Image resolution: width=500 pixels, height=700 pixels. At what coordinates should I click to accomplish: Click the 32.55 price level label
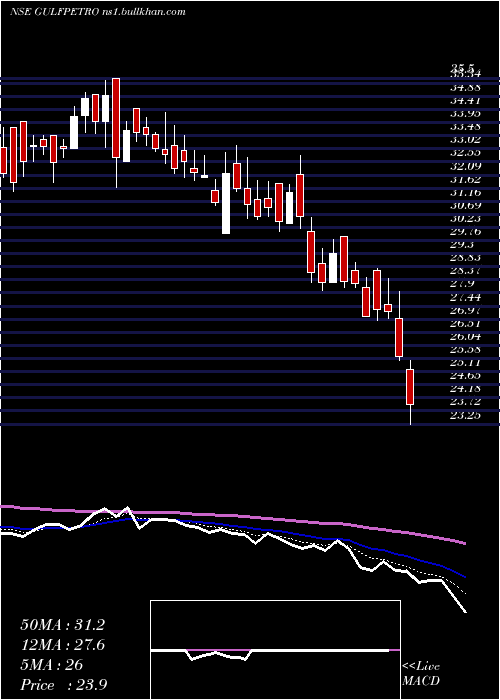465,152
